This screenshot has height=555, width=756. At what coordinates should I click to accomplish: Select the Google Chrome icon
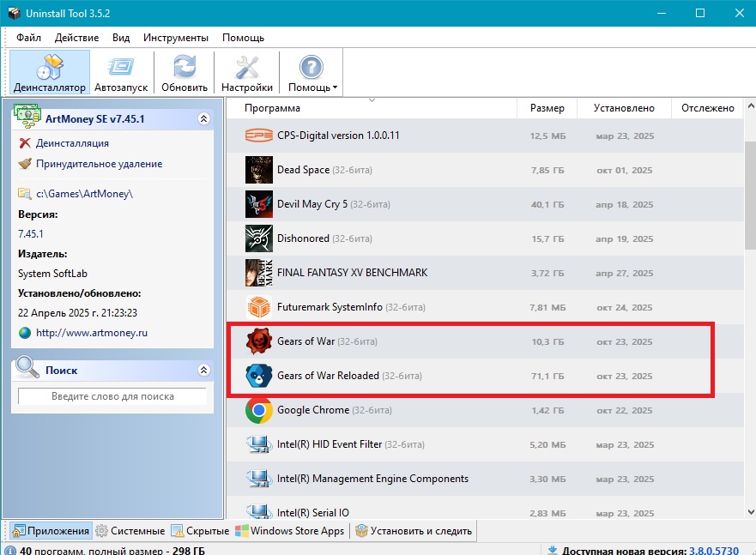pos(259,410)
